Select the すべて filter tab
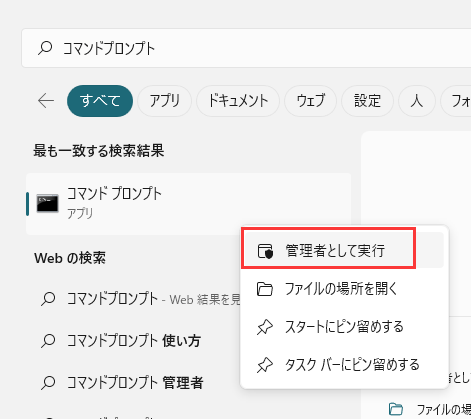The width and height of the screenshot is (471, 419). click(100, 101)
